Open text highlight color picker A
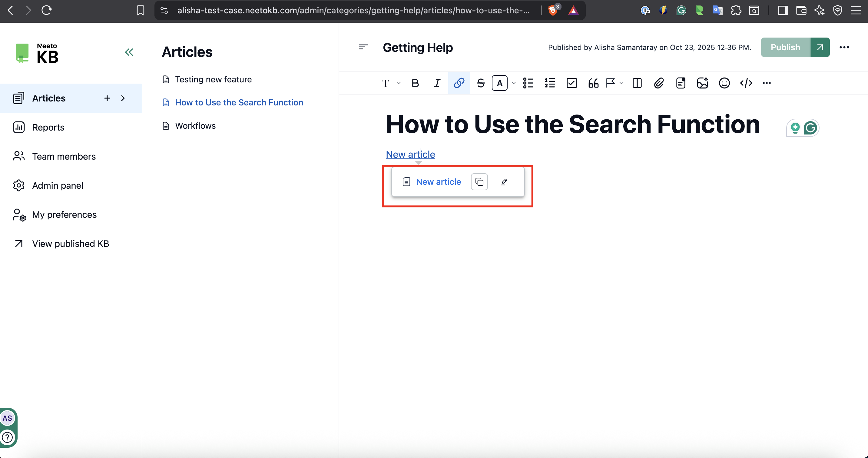The image size is (868, 458). (500, 83)
